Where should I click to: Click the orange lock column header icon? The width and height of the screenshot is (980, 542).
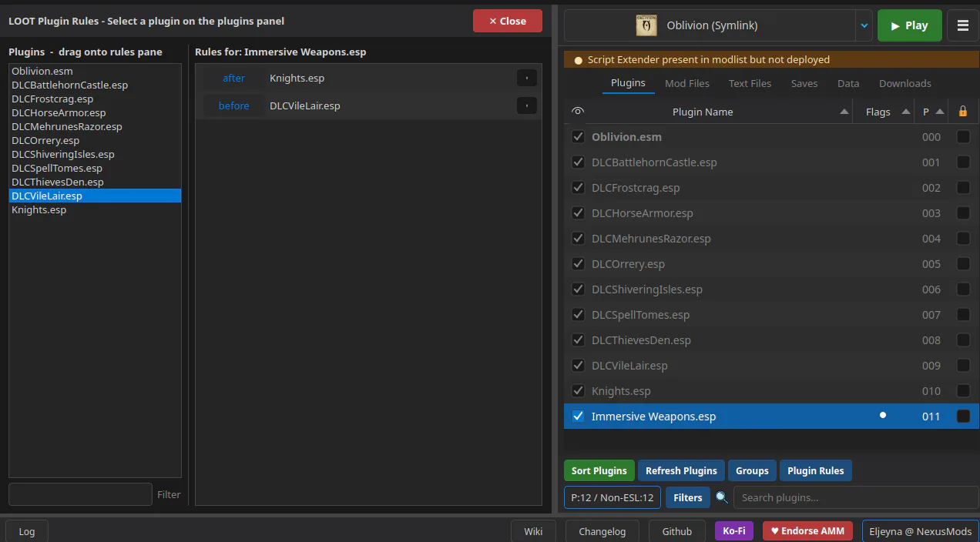coord(963,112)
